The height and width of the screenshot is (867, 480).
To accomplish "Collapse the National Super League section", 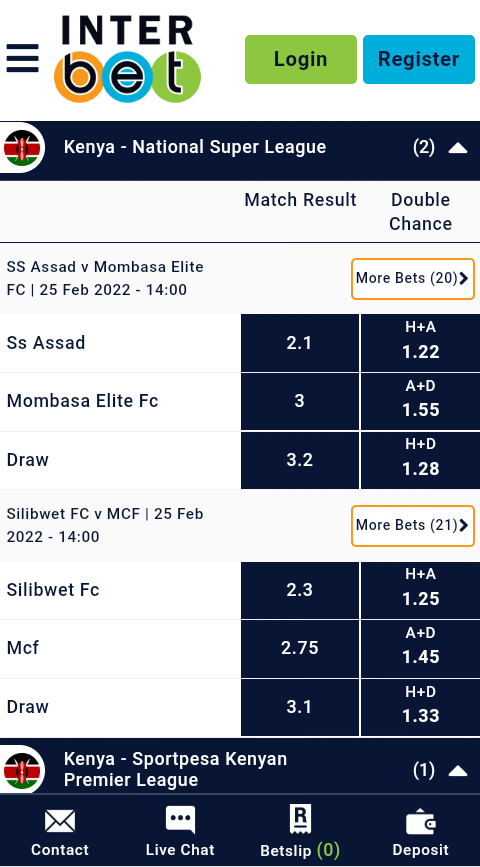I will 458,148.
